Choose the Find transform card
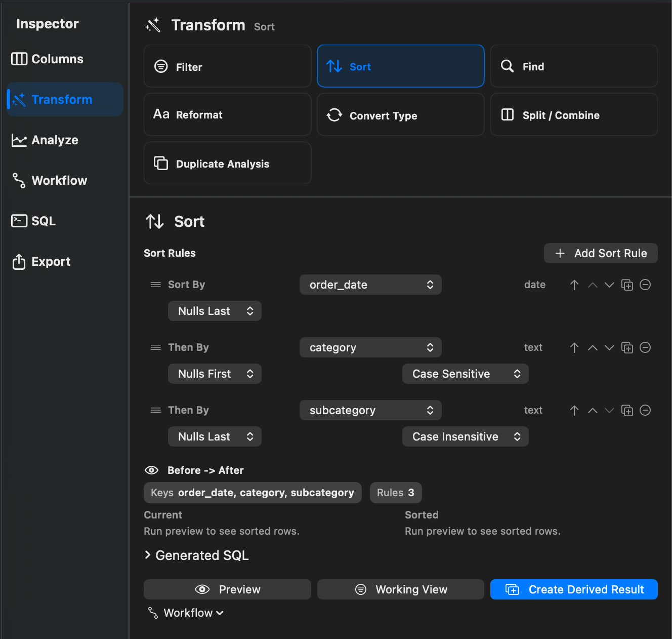Image resolution: width=672 pixels, height=639 pixels. tap(574, 66)
